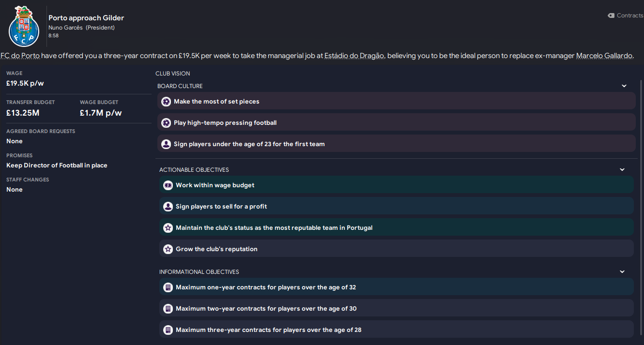Click the Work within wage budget icon
644x345 pixels.
pos(168,185)
